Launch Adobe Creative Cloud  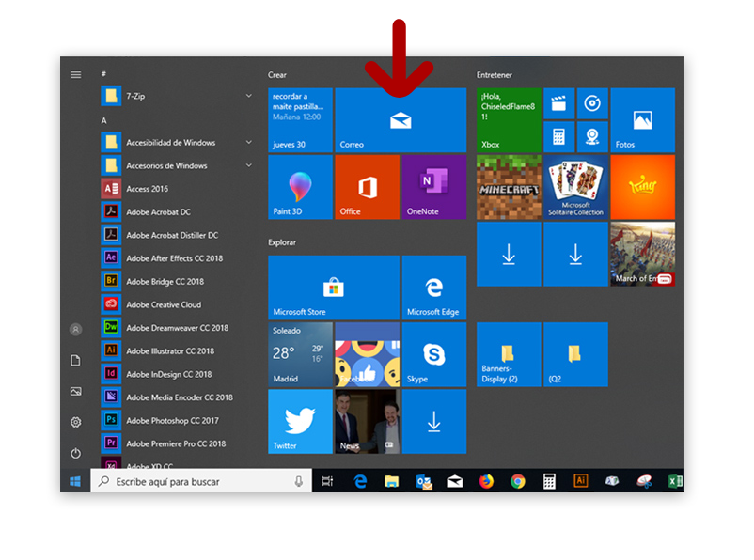[x=177, y=304]
